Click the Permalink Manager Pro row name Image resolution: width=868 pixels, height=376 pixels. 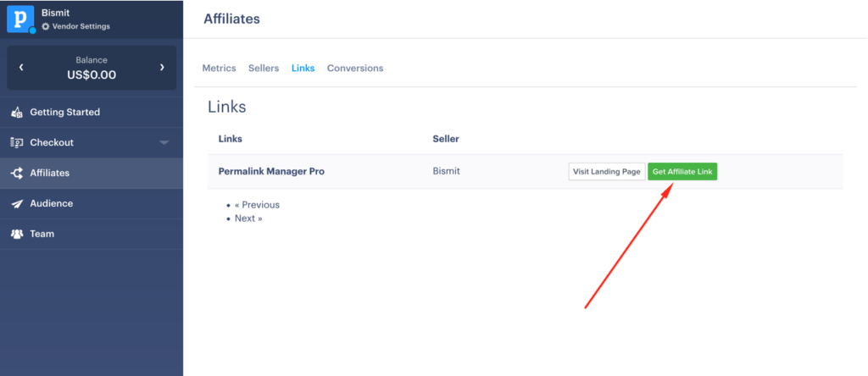(271, 171)
